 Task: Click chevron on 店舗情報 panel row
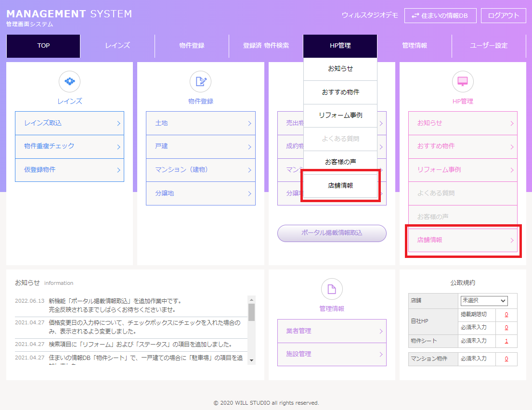coord(512,240)
